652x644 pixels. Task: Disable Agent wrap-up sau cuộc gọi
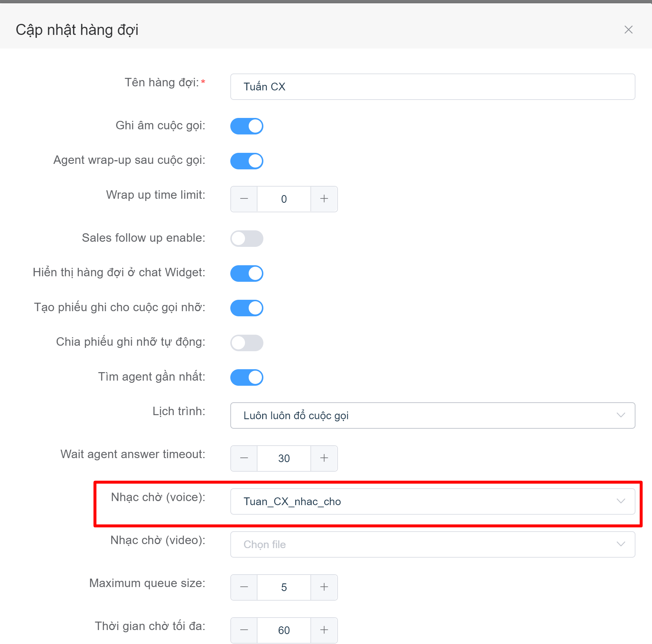pos(247,161)
